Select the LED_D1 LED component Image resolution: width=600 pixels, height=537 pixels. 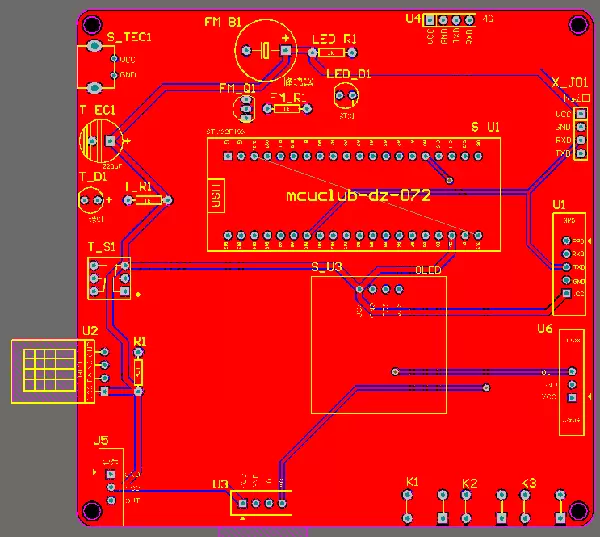(x=346, y=96)
